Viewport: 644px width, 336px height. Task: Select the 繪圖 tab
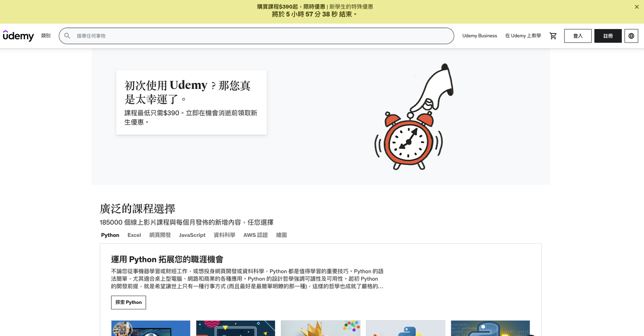click(x=282, y=235)
